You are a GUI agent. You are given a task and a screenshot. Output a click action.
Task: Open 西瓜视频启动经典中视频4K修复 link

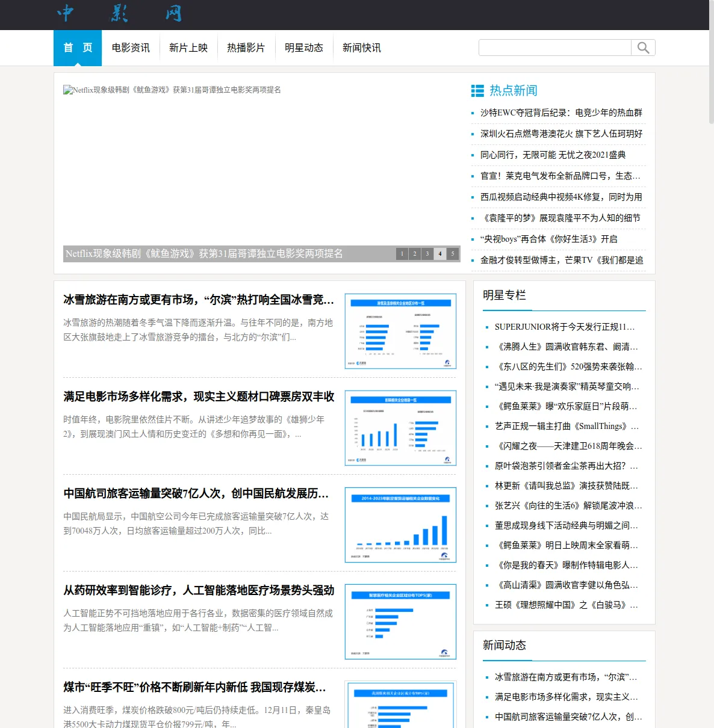[561, 197]
